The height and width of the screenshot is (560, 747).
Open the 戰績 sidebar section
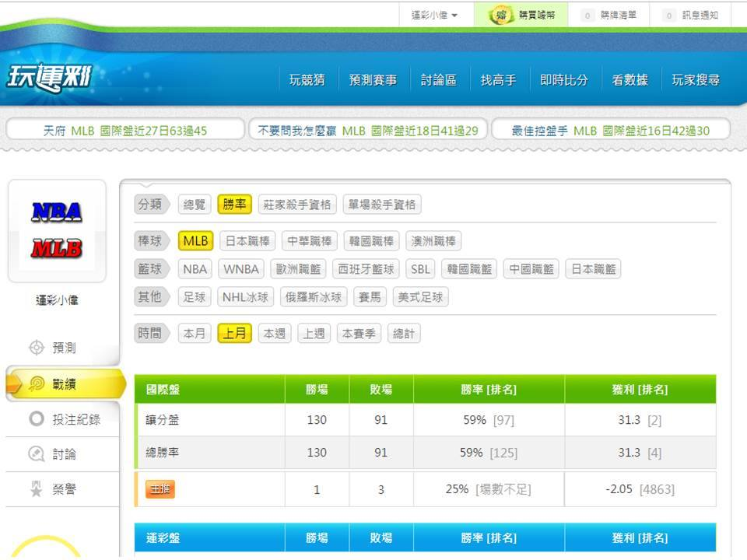[65, 383]
